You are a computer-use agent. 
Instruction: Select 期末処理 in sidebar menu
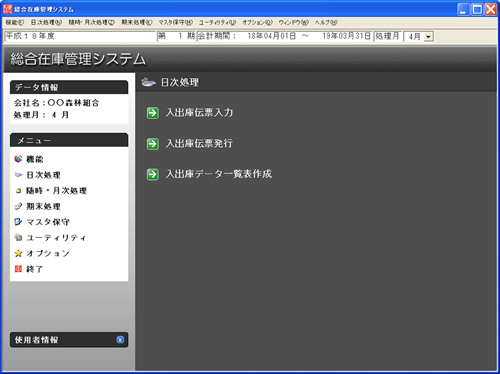click(43, 206)
